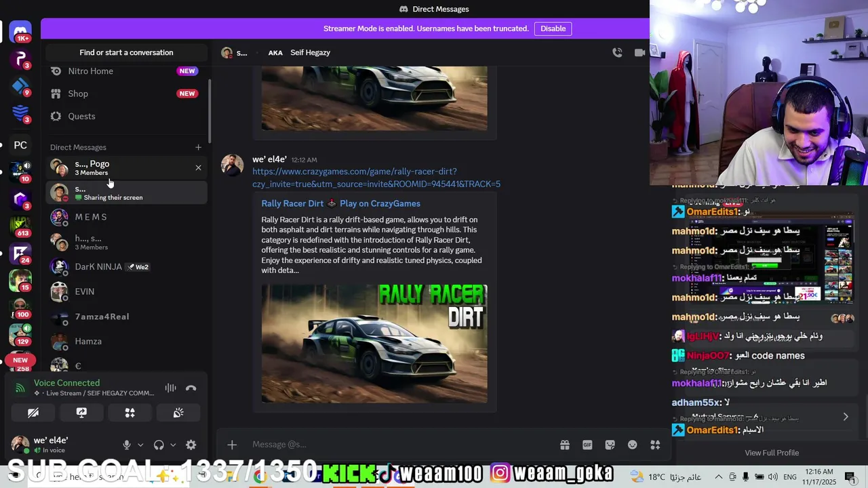
Task: Click we' el4e' message avatar
Action: [x=232, y=165]
